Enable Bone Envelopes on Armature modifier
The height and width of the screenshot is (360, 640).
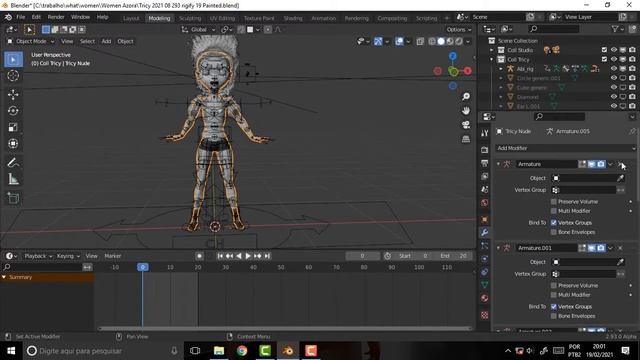point(553,232)
